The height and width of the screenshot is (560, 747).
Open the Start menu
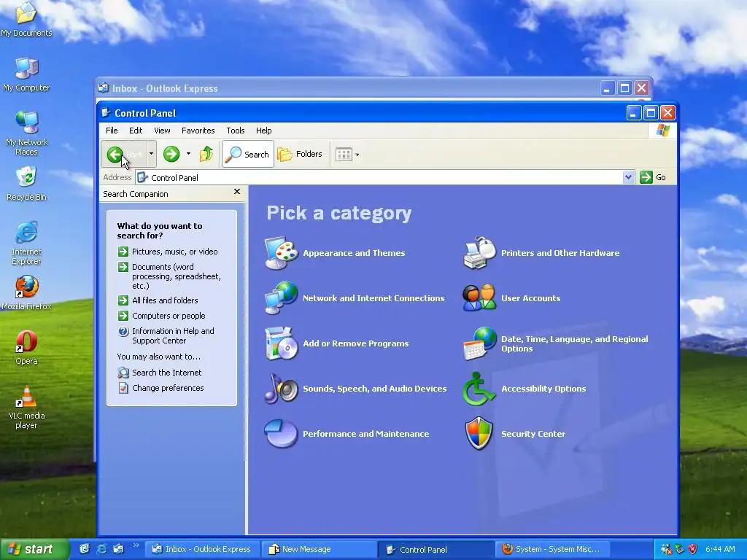34,550
